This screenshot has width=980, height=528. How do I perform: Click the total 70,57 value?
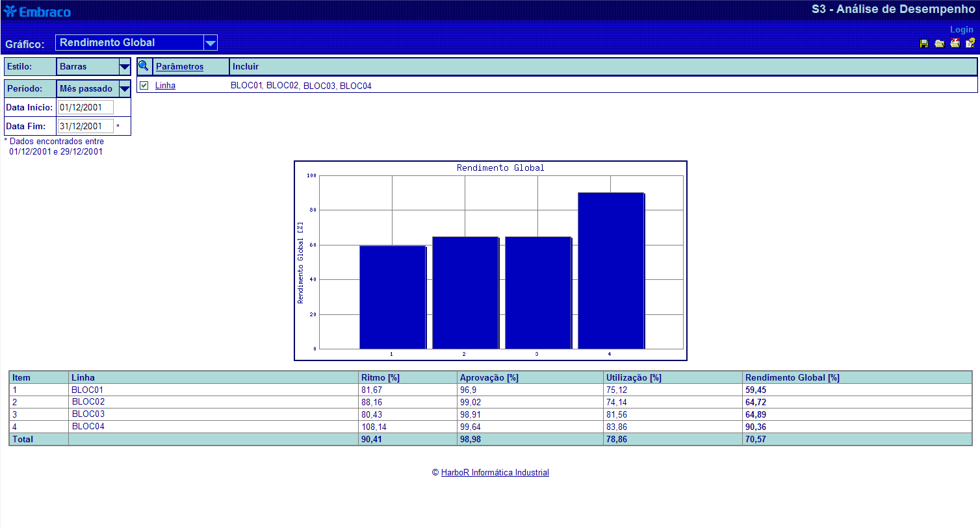pyautogui.click(x=756, y=439)
